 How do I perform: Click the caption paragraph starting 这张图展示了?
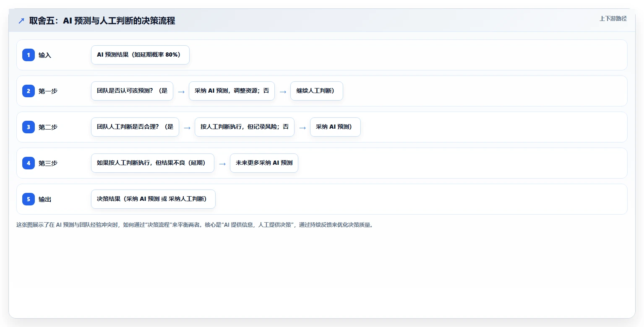coord(195,225)
